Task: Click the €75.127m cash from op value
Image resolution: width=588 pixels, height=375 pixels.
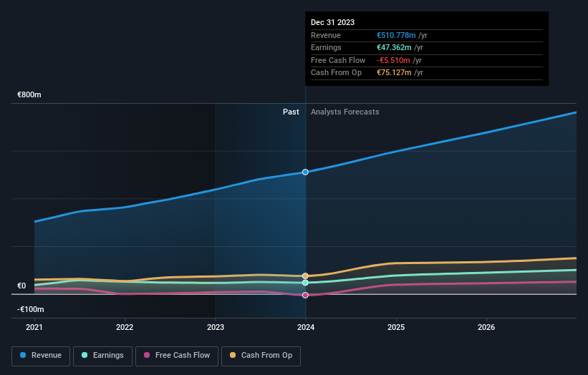Action: coord(394,73)
